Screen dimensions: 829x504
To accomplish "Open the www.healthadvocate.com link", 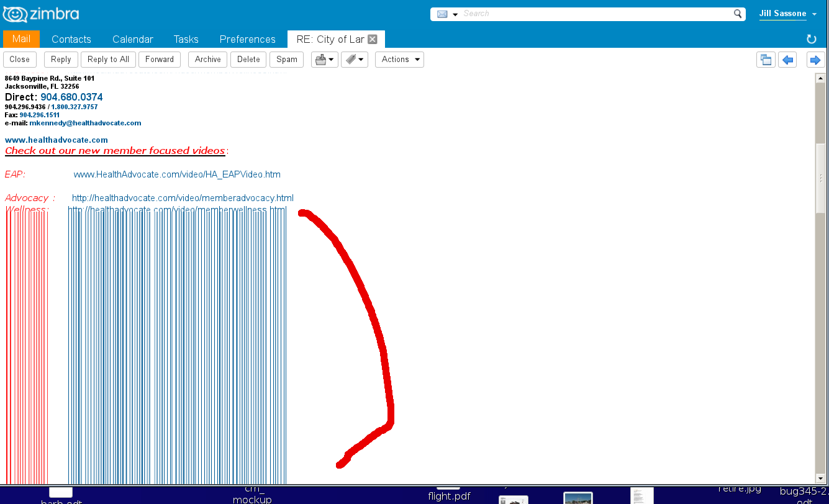I will (57, 140).
